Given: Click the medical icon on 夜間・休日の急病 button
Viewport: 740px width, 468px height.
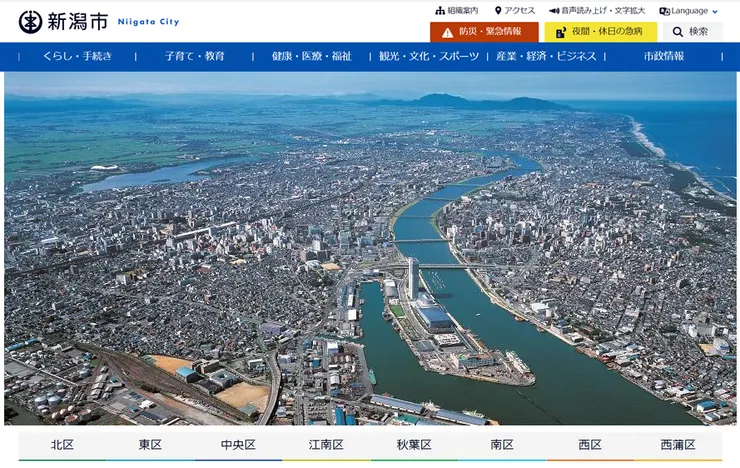Looking at the screenshot, I should pos(561,32).
